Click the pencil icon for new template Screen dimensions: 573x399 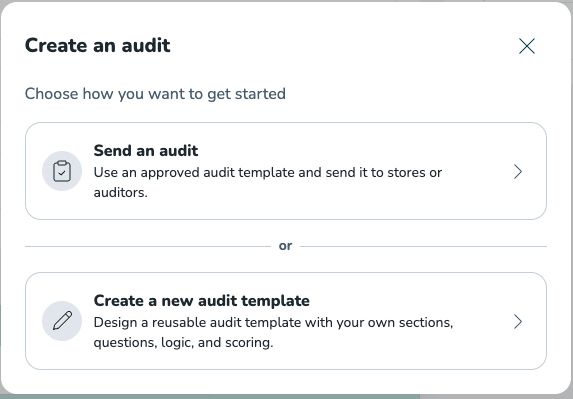tap(62, 321)
